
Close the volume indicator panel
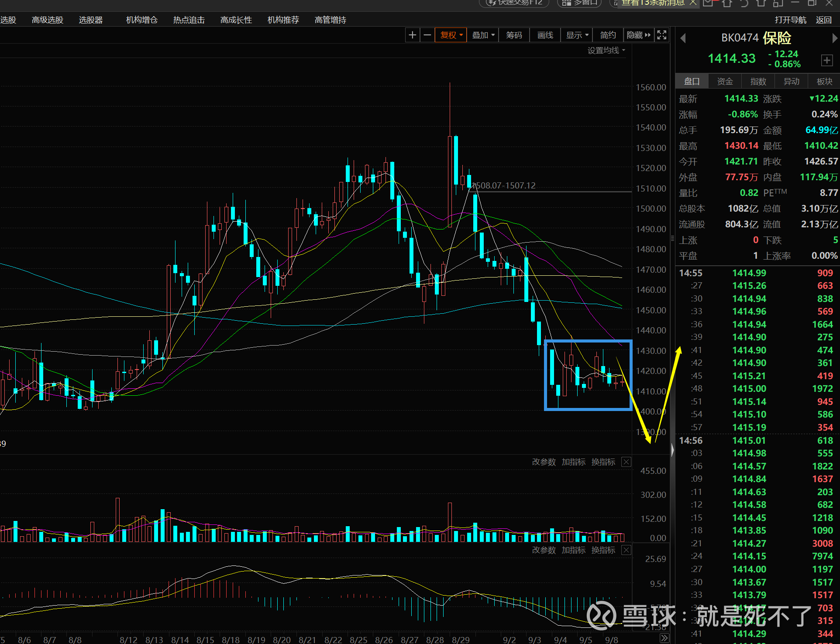click(626, 462)
